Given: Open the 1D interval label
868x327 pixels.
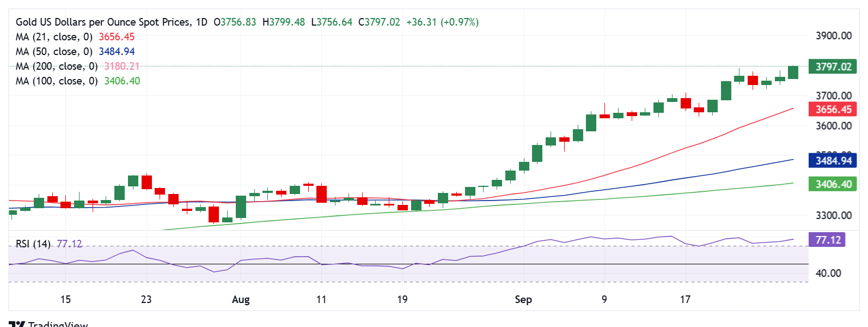Looking at the screenshot, I should point(201,22).
